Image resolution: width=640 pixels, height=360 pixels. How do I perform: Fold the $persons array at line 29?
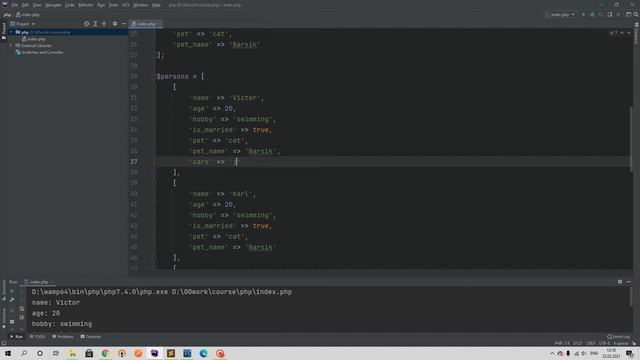tap(155, 76)
